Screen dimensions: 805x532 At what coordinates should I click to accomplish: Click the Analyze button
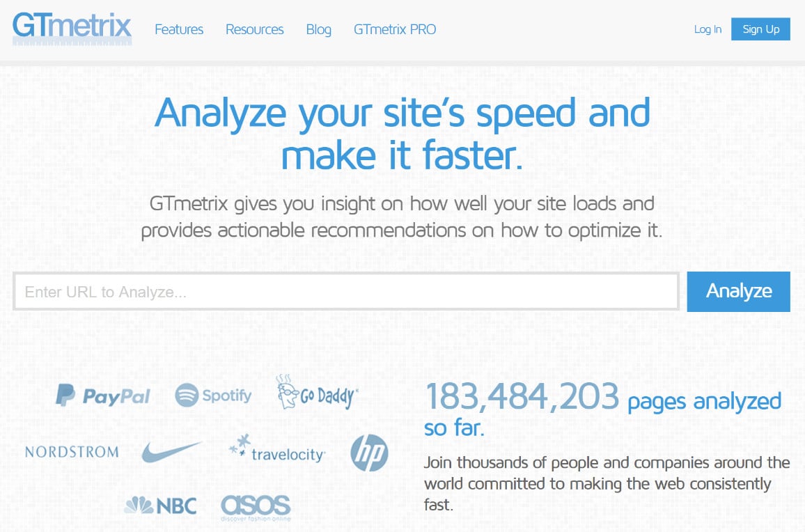pos(738,292)
